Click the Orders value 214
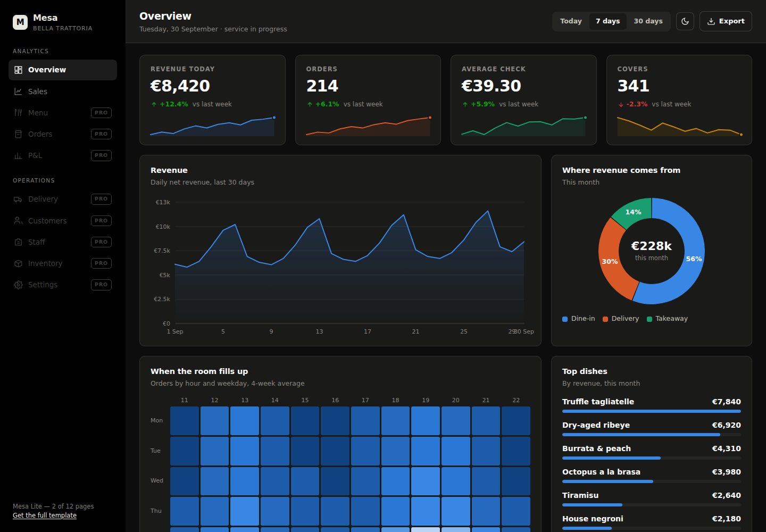The width and height of the screenshot is (766, 532). pos(322,86)
